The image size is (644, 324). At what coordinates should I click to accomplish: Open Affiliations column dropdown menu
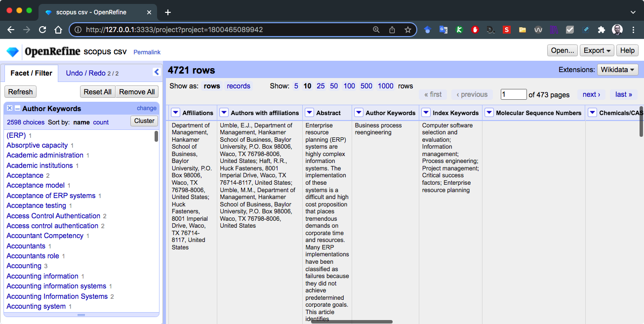(x=175, y=113)
